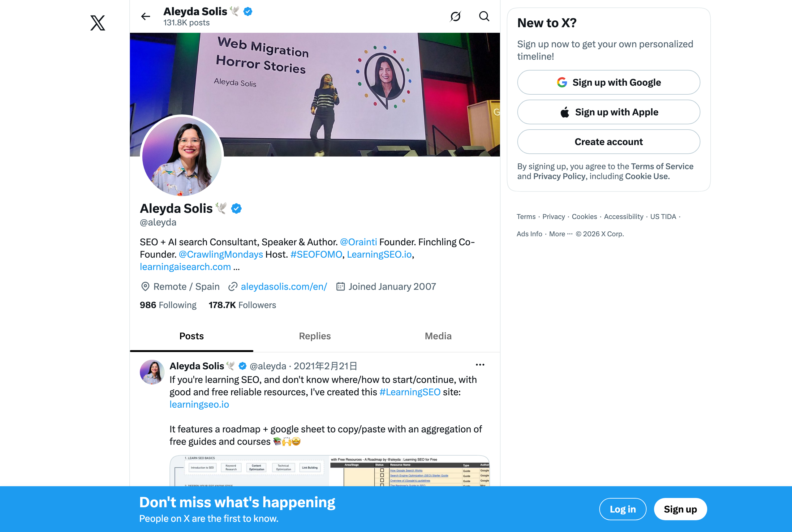The width and height of the screenshot is (792, 532).
Task: View the 178.7K Followers list
Action: tap(242, 305)
